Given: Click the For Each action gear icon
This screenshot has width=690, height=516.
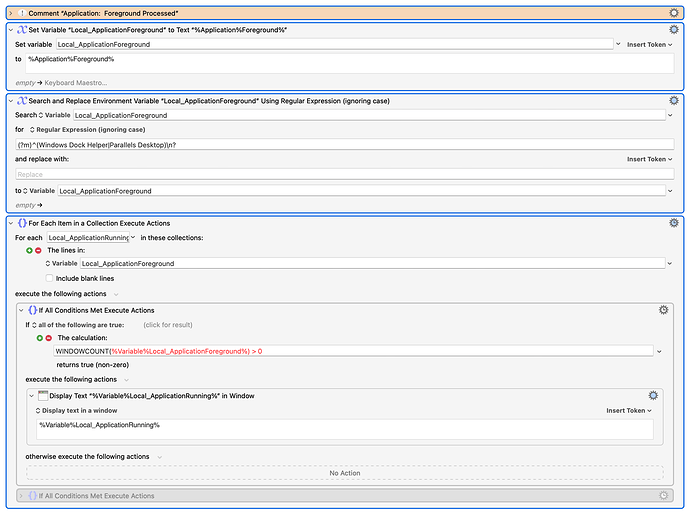Looking at the screenshot, I should coord(673,222).
